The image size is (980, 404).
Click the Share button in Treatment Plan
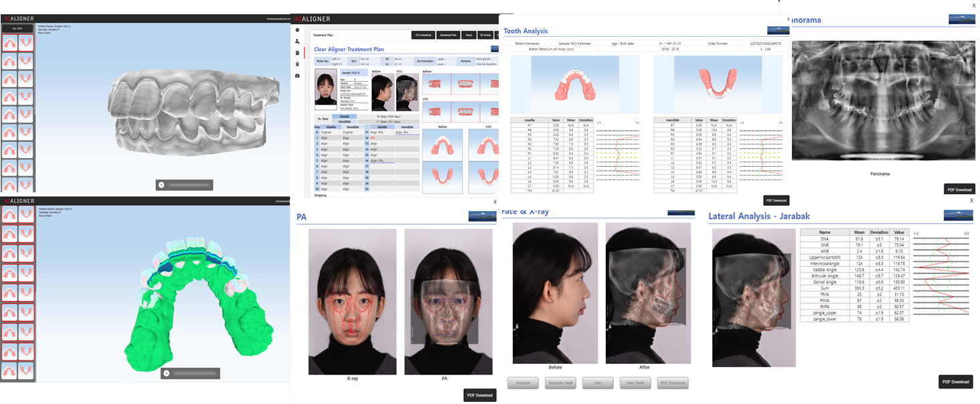click(x=469, y=36)
